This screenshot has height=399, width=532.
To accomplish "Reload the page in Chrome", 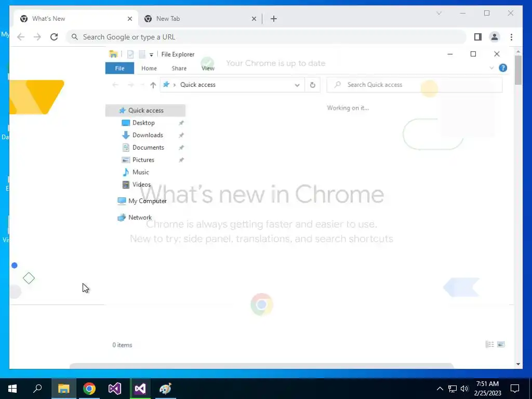I will coord(54,37).
